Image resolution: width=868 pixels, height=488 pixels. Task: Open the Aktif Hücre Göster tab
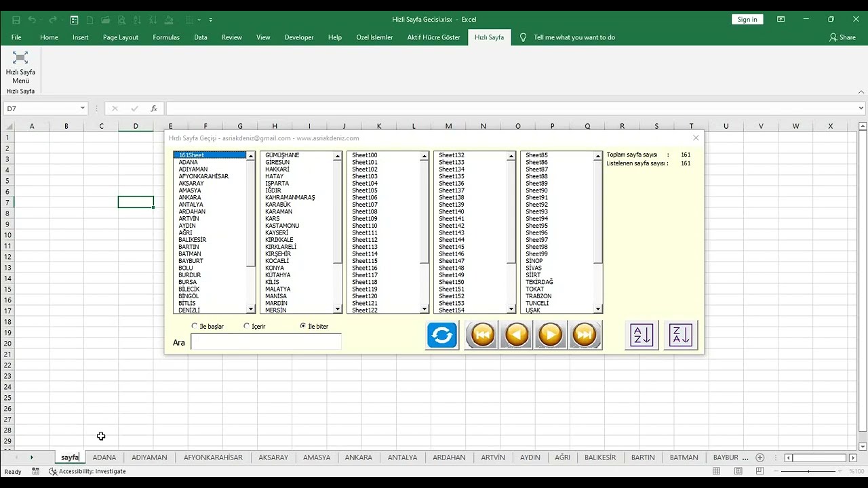point(433,37)
